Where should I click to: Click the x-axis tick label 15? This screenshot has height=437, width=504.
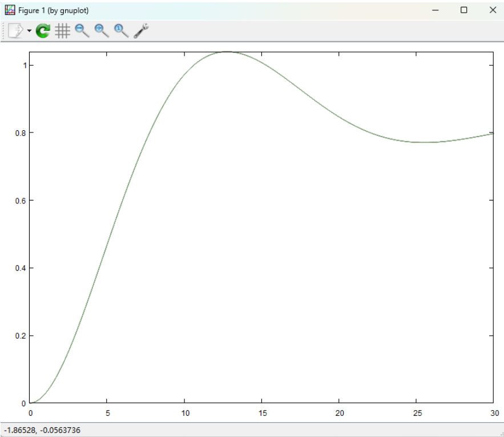261,413
